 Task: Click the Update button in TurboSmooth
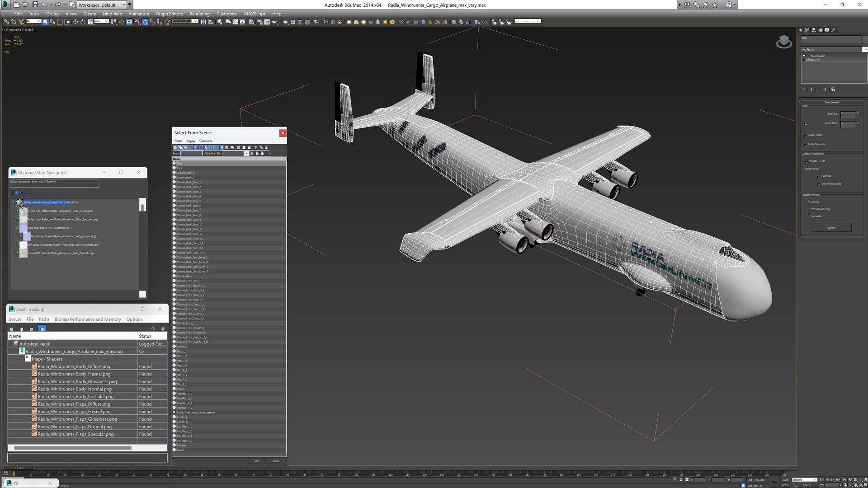click(831, 228)
